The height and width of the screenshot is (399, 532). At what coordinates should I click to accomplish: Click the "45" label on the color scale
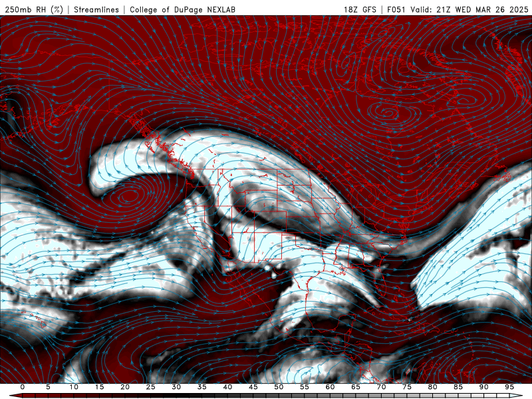coord(253,387)
